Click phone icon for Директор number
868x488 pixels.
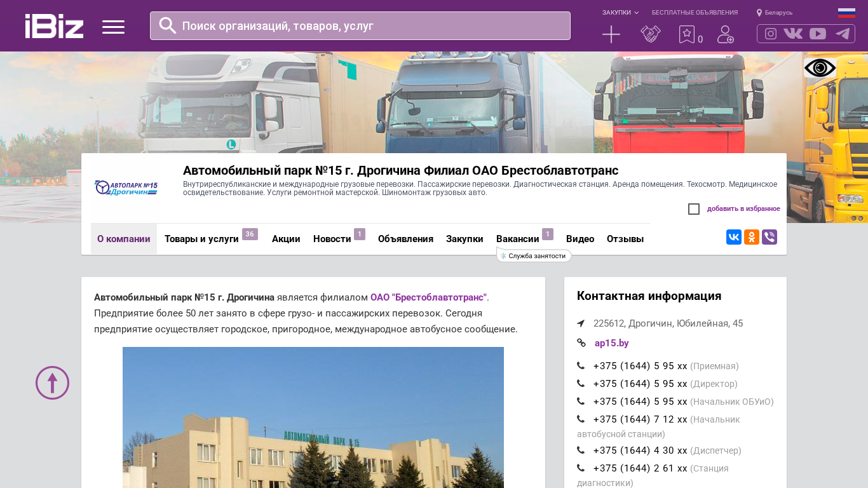[x=581, y=384]
